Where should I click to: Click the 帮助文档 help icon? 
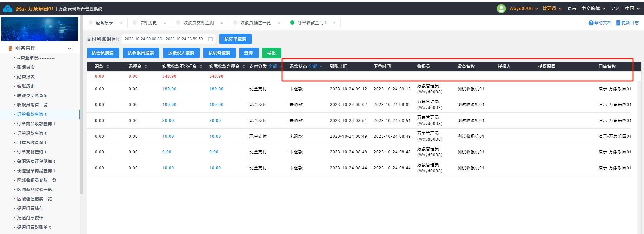(591, 23)
